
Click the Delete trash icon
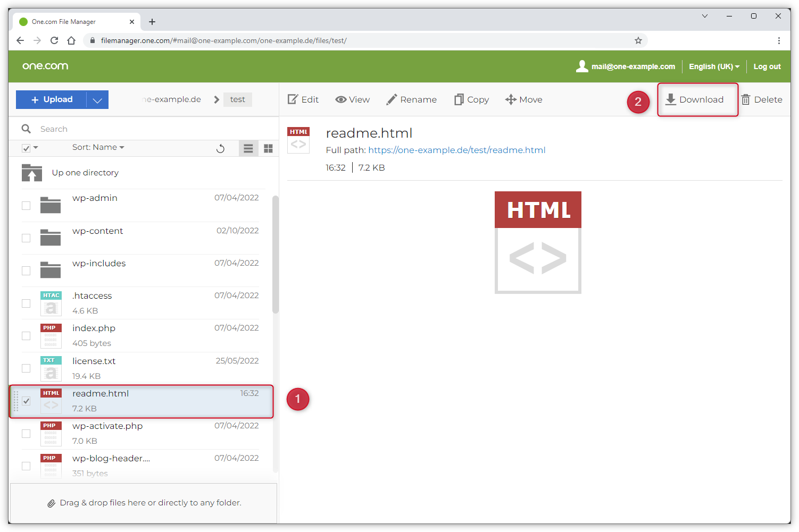[x=746, y=100]
